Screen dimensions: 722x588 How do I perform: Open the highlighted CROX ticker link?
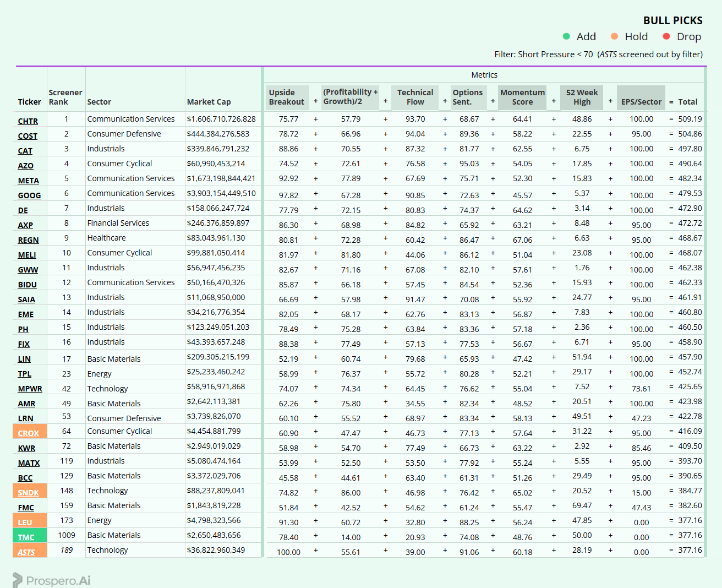pyautogui.click(x=28, y=433)
